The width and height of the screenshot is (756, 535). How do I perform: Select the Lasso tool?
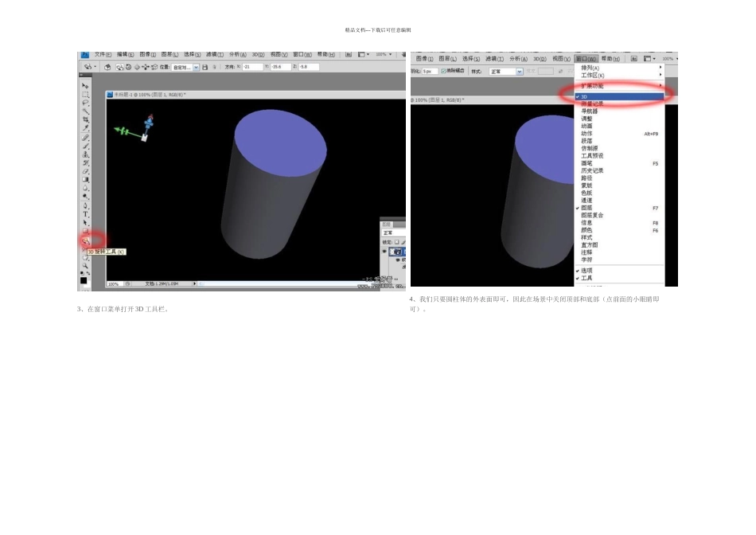click(x=85, y=103)
